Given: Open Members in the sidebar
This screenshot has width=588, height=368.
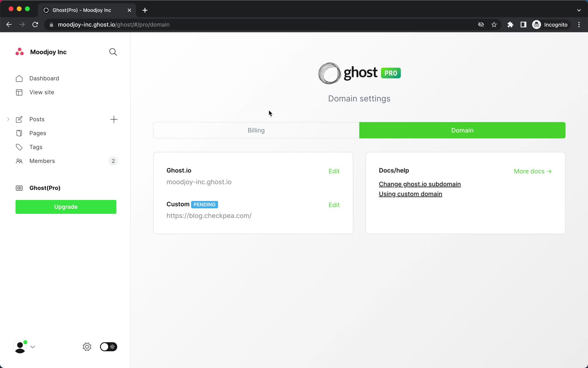Looking at the screenshot, I should pos(42,161).
